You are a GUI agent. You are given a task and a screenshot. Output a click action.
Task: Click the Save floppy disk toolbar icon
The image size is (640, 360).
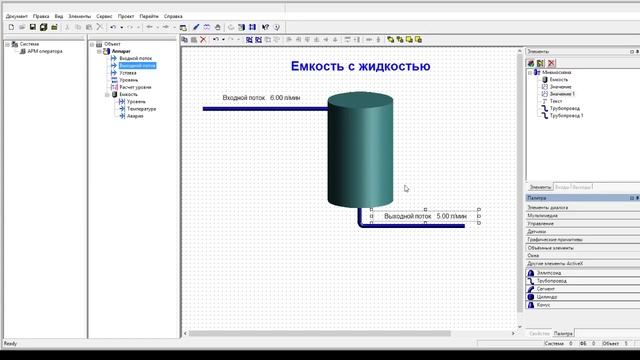tap(33, 27)
